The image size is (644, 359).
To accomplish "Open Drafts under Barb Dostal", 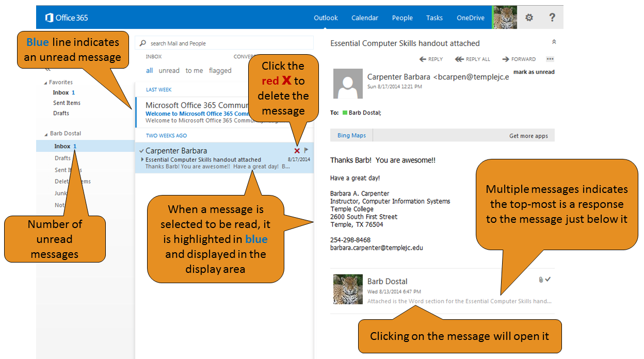I will tap(62, 158).
